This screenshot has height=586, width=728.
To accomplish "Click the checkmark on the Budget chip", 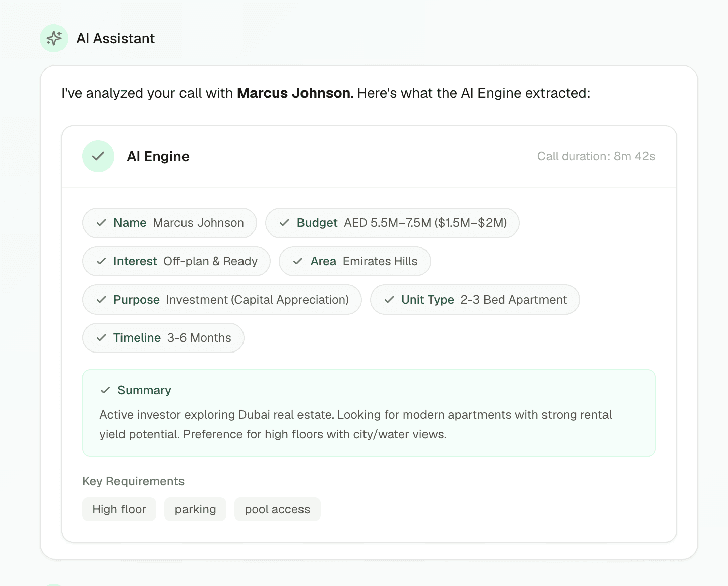I will [x=284, y=223].
